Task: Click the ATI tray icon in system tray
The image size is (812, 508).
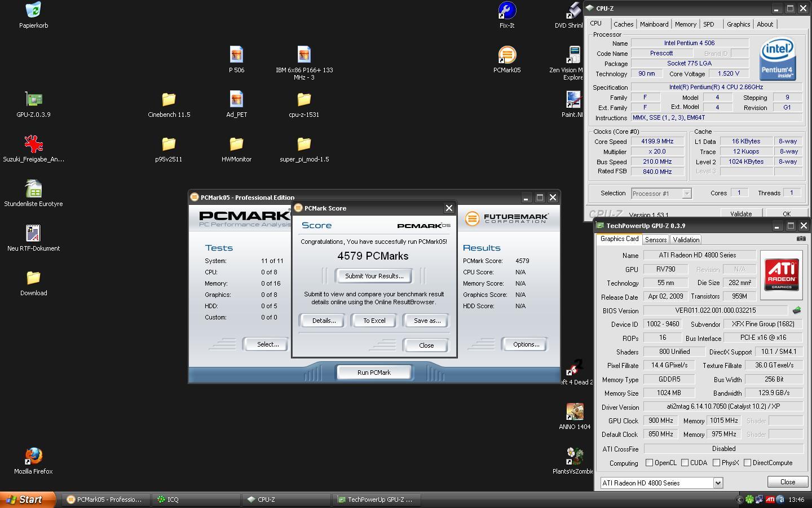Action: click(770, 500)
